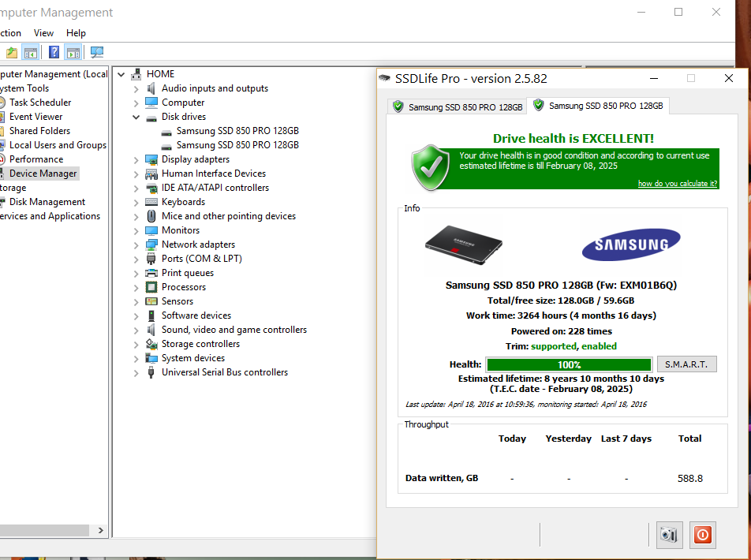Viewport: 751px width, 560px height.
Task: Expand the Storage controllers arrow
Action: (x=136, y=344)
